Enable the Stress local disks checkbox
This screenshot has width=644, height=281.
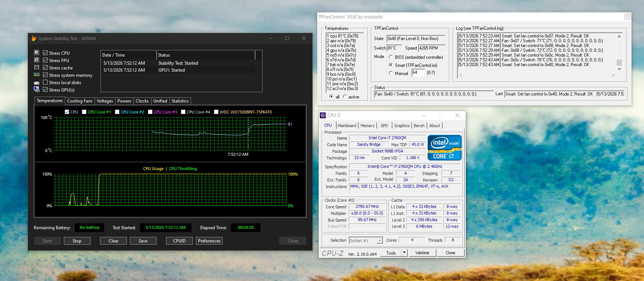click(x=45, y=82)
